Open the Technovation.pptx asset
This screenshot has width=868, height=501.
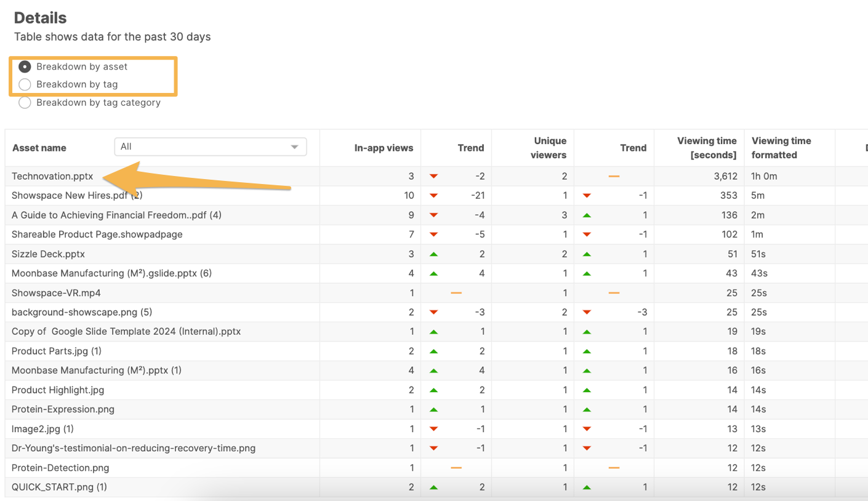click(52, 176)
